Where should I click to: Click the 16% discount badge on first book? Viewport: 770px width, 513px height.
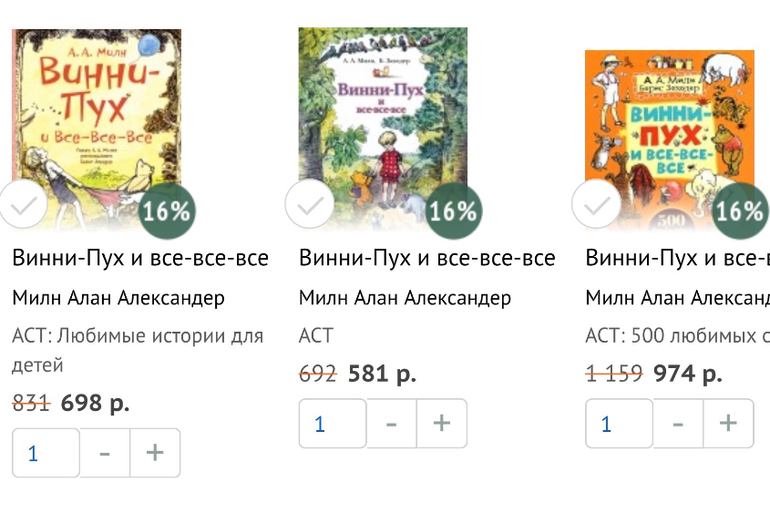point(166,211)
